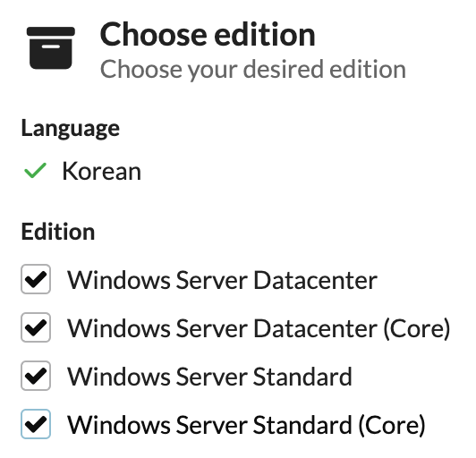
Task: Click the word Standard in the third edition row
Action: pyautogui.click(x=302, y=377)
